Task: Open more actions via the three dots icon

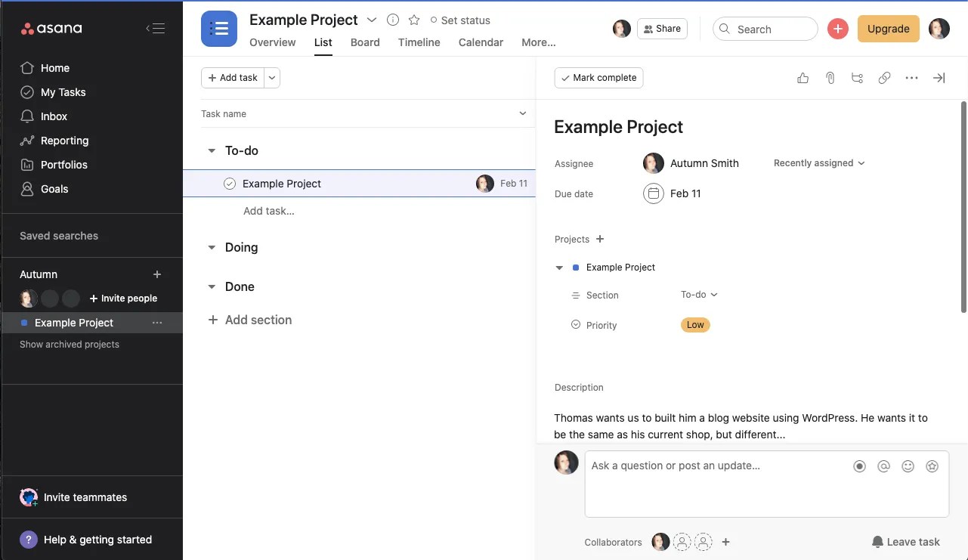Action: coord(911,77)
